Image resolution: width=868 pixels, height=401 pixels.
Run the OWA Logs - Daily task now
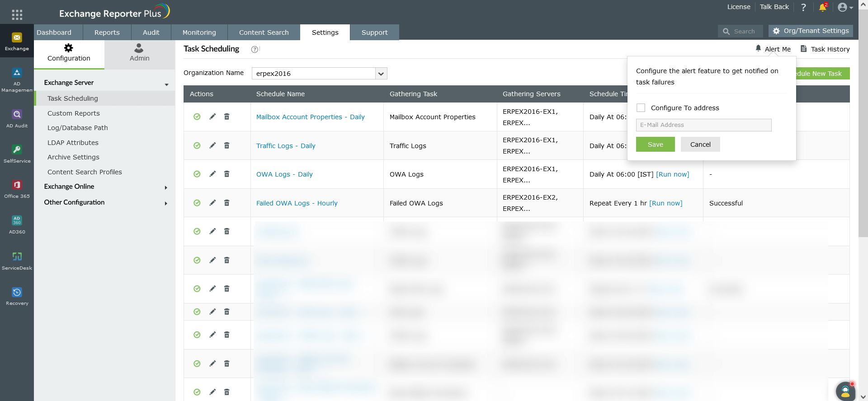click(x=673, y=174)
